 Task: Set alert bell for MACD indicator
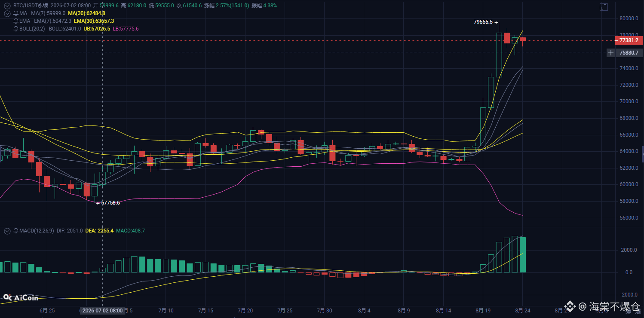point(16,231)
